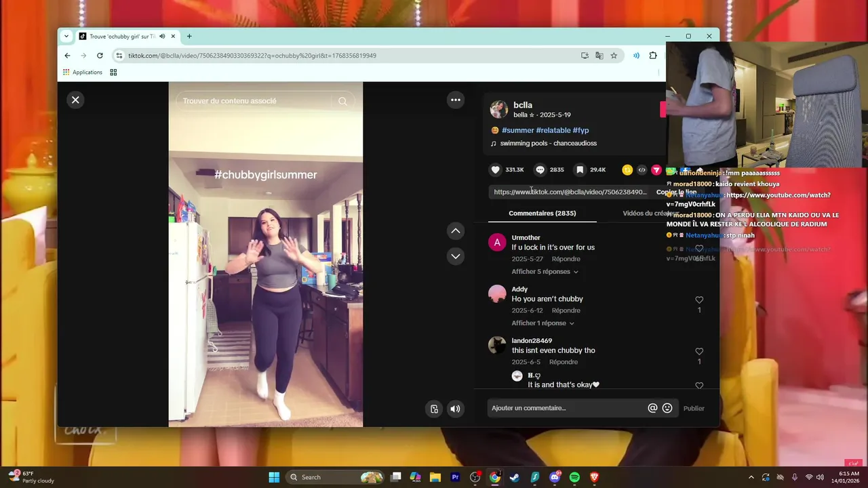Screen dimensions: 868x488
Task: Like Addy's comment with heart icon
Action: [699, 300]
